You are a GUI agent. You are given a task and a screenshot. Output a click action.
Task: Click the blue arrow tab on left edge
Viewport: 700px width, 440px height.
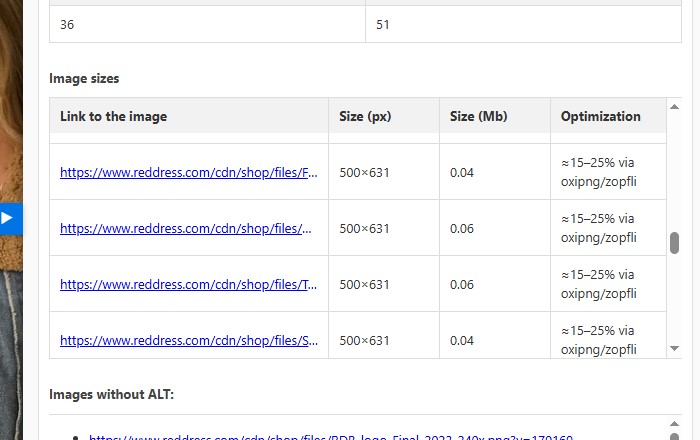(7, 218)
